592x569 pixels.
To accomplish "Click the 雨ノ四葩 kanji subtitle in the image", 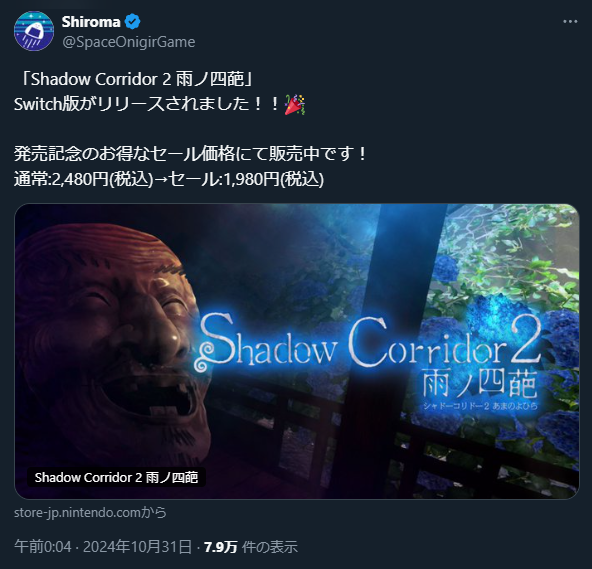I will click(479, 384).
